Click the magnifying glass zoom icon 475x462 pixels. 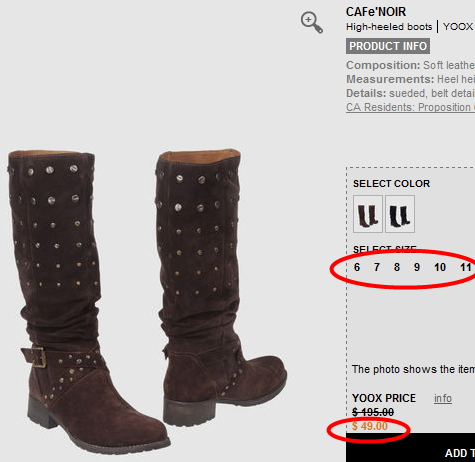(x=312, y=23)
